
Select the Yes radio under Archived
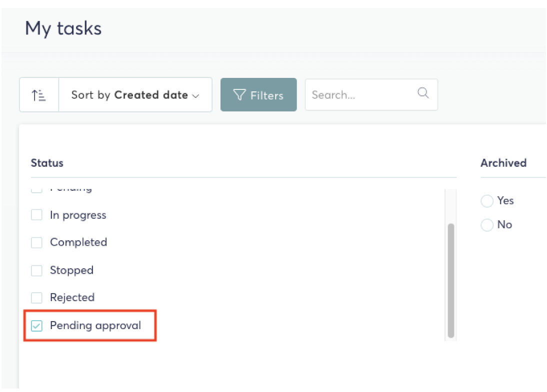pos(487,201)
